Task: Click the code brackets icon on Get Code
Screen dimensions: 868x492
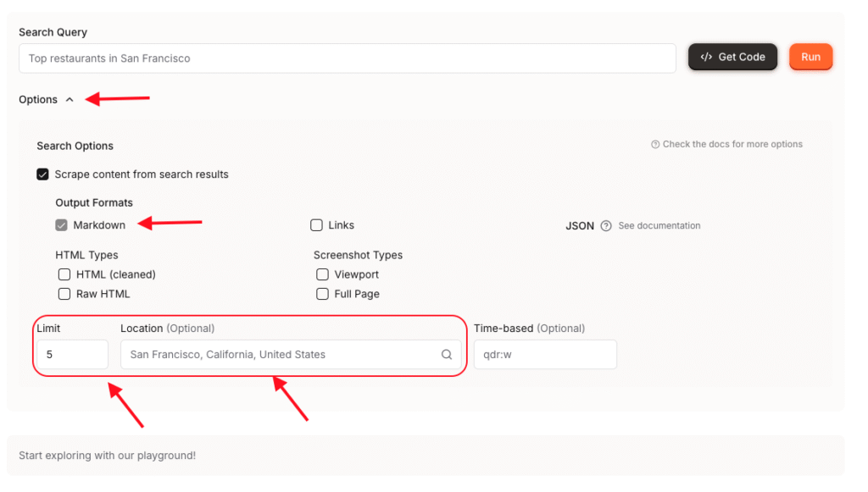Action: (x=706, y=58)
